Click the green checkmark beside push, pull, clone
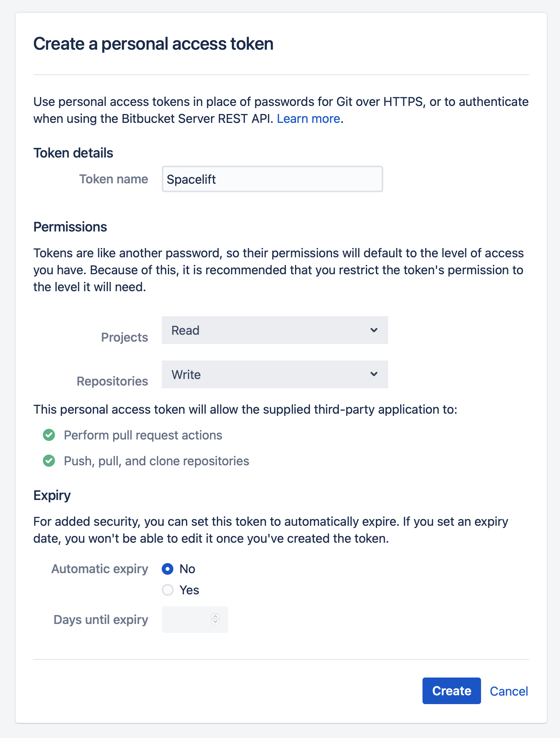 click(49, 461)
